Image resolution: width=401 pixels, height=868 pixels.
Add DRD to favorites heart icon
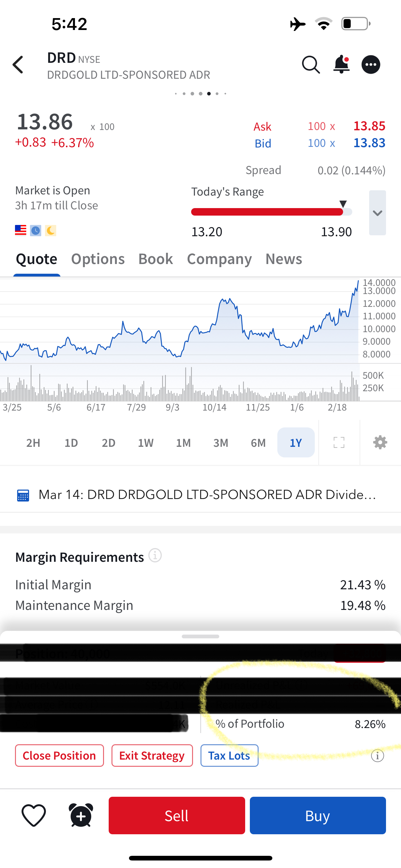[x=34, y=816]
